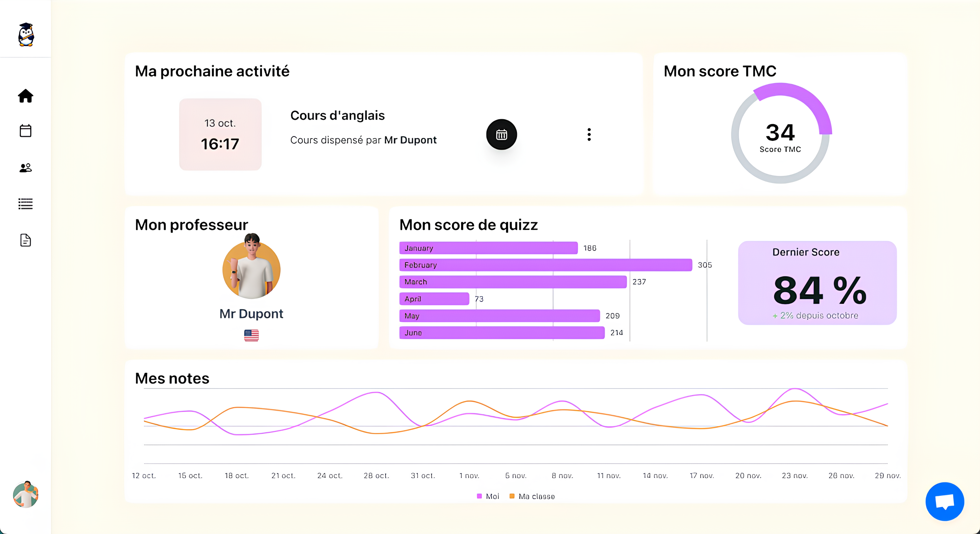The width and height of the screenshot is (980, 534).
Task: Click the user avatar at the bottom left
Action: point(25,494)
